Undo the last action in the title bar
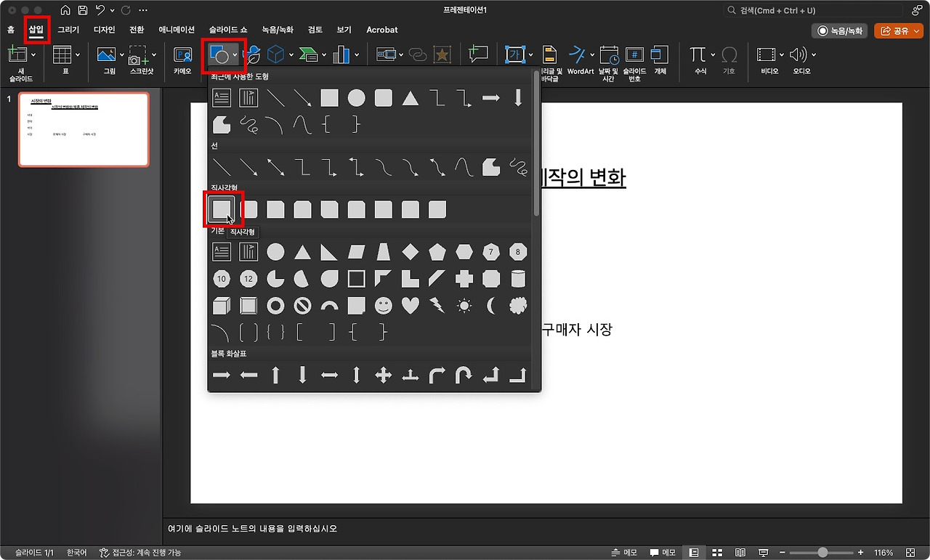 [101, 11]
